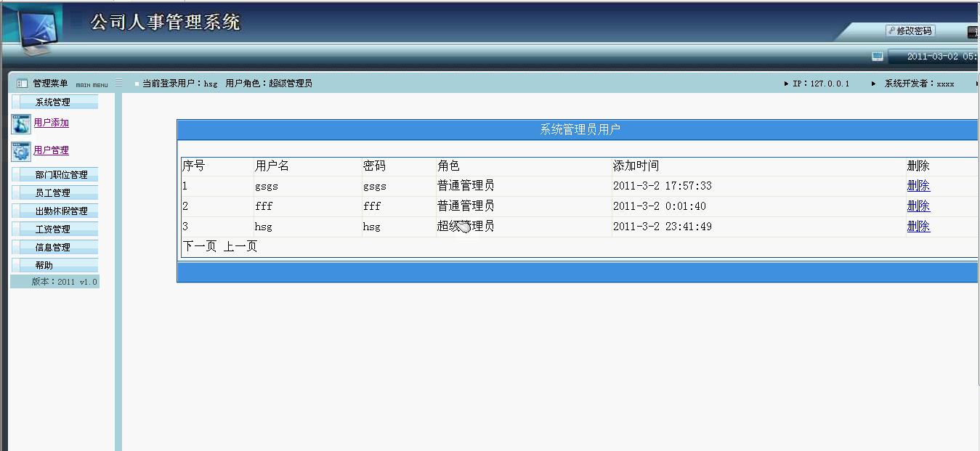Delete the user fff
The image size is (980, 451).
click(x=918, y=206)
